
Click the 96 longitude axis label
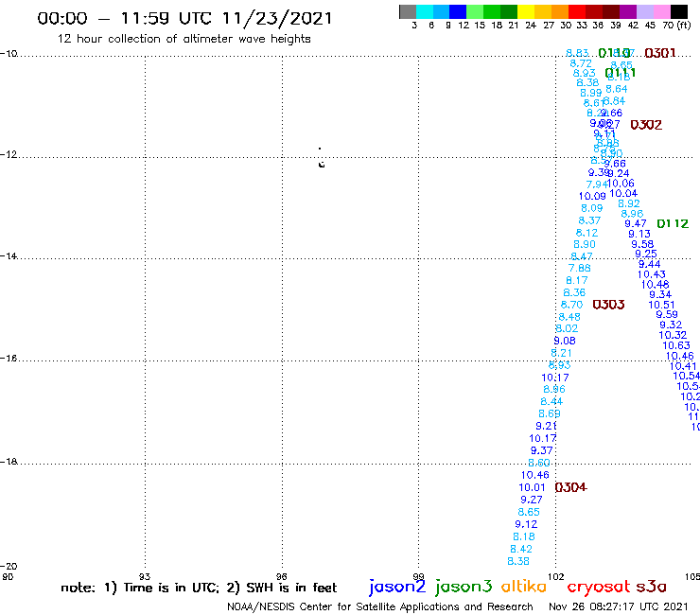(282, 576)
